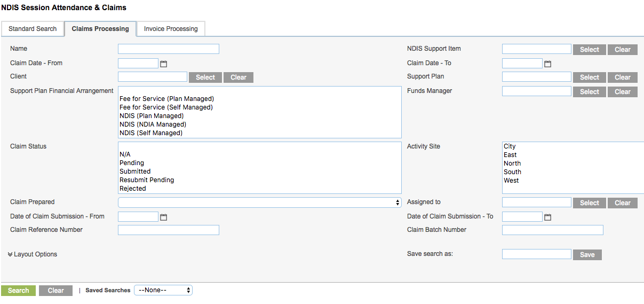Click Select for Support Plan
Viewport: 644px width, 304px height.
click(x=590, y=77)
